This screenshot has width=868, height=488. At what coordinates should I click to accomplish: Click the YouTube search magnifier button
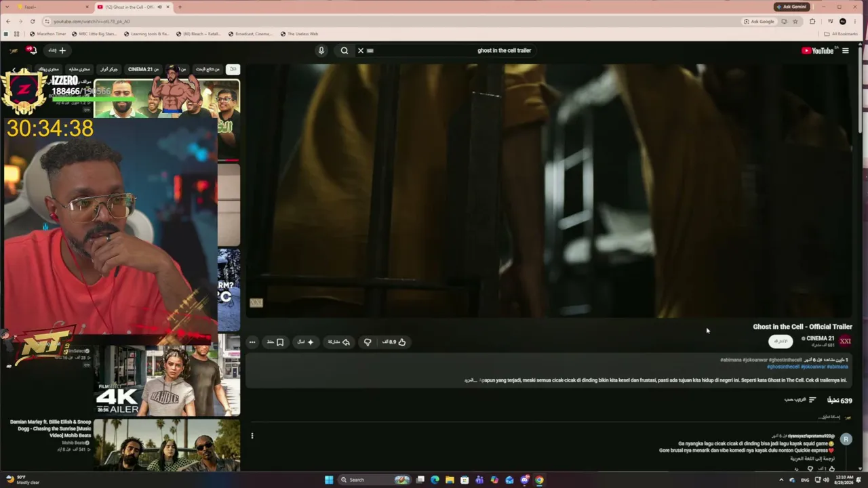point(344,50)
